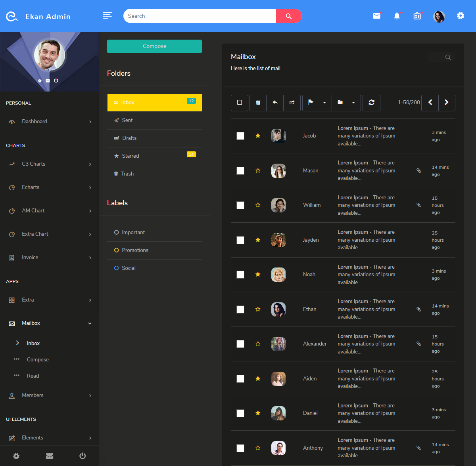The height and width of the screenshot is (466, 476).
Task: Reply to mail using reply arrow icon
Action: point(274,103)
